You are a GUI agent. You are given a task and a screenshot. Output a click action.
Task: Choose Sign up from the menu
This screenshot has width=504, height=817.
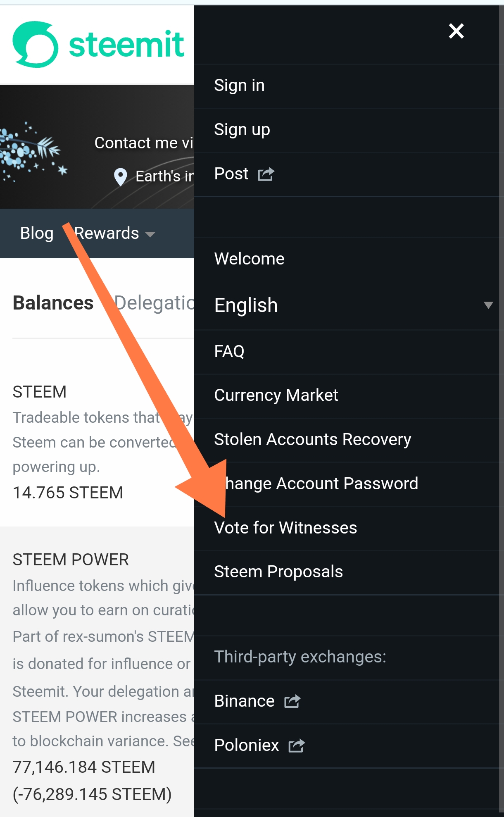pyautogui.click(x=242, y=130)
